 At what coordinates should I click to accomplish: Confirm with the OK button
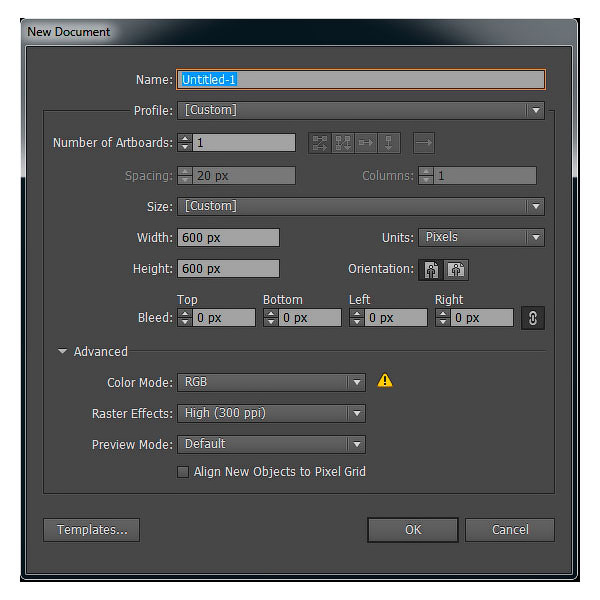pos(413,530)
